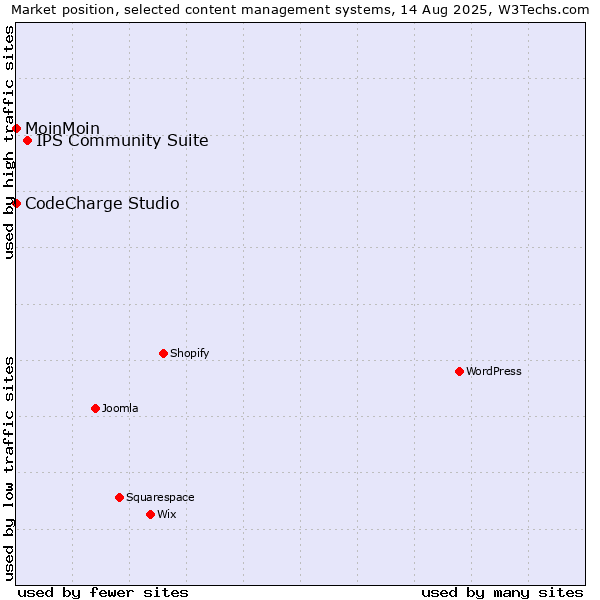The width and height of the screenshot is (600, 600).
Task: Click the Wix label text
Action: 166,514
